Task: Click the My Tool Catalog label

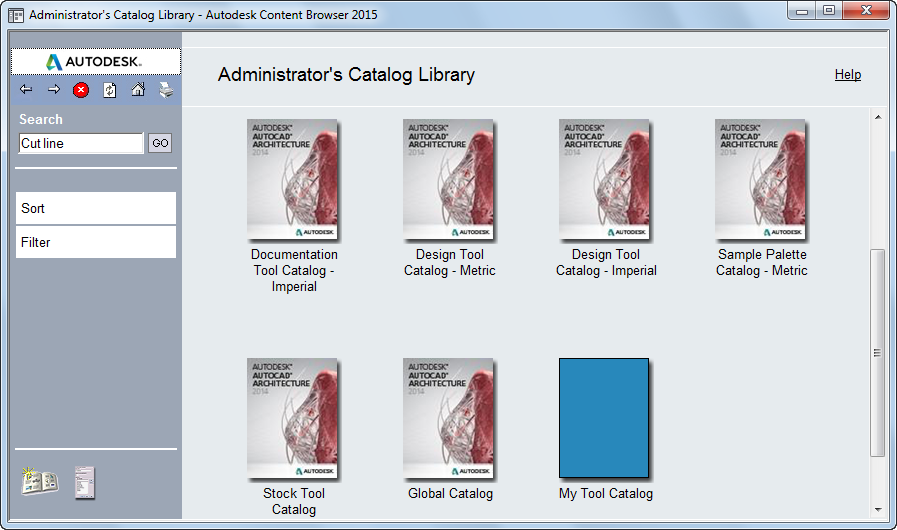Action: click(606, 493)
